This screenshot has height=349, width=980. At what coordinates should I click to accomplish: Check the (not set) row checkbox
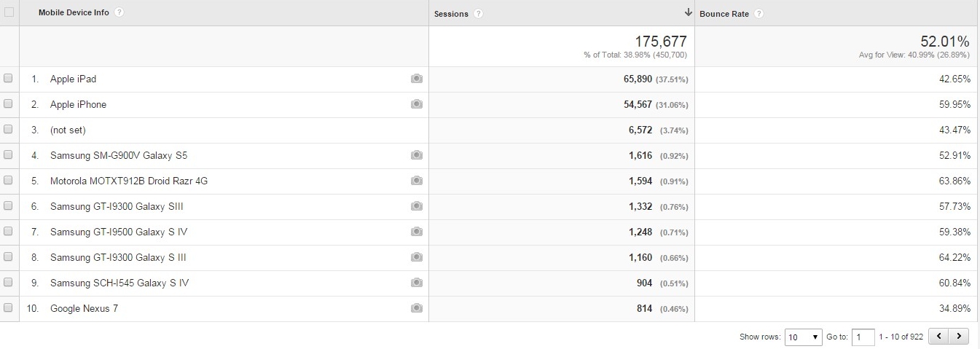pyautogui.click(x=9, y=130)
